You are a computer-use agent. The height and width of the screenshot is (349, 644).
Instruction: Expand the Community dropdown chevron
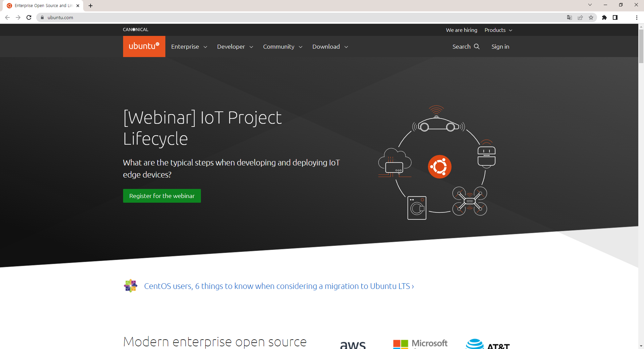(301, 47)
